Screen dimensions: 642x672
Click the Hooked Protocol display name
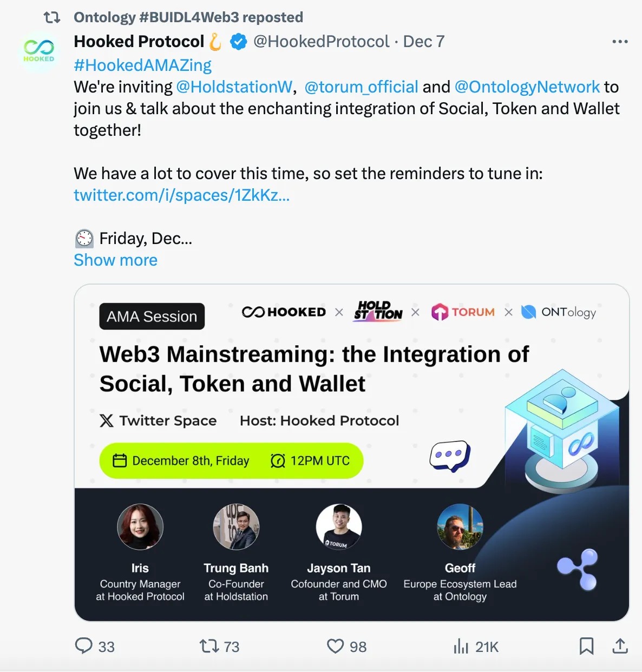point(139,42)
